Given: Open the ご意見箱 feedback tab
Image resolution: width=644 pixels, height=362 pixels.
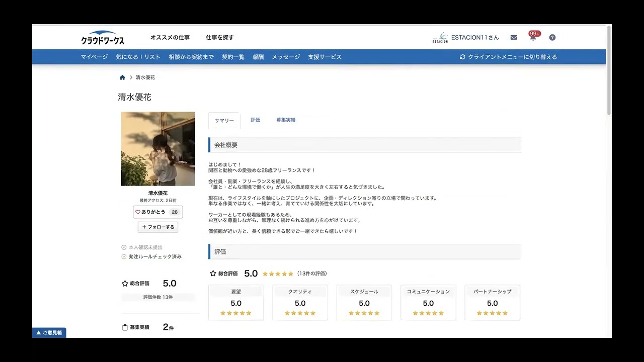Looking at the screenshot, I should (x=49, y=333).
